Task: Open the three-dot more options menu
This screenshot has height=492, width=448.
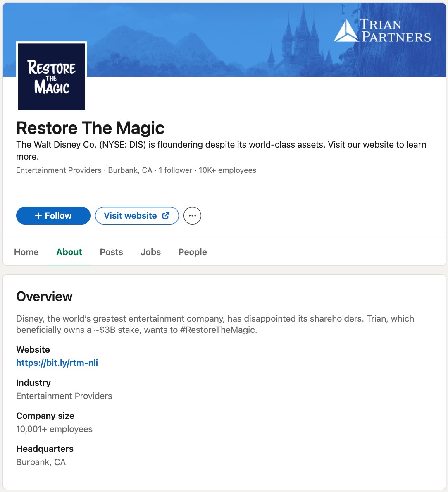Action: click(192, 216)
